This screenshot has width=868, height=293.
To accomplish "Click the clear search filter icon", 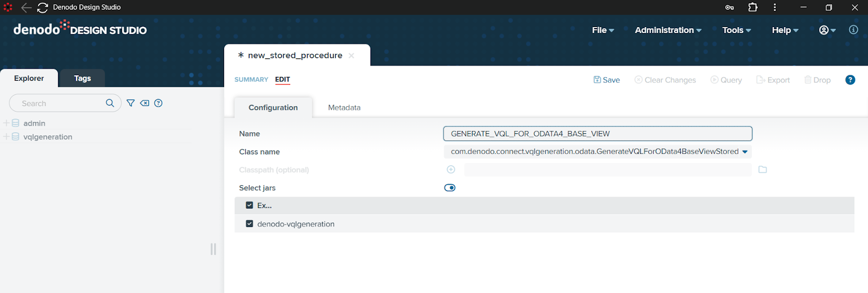I will pyautogui.click(x=145, y=103).
